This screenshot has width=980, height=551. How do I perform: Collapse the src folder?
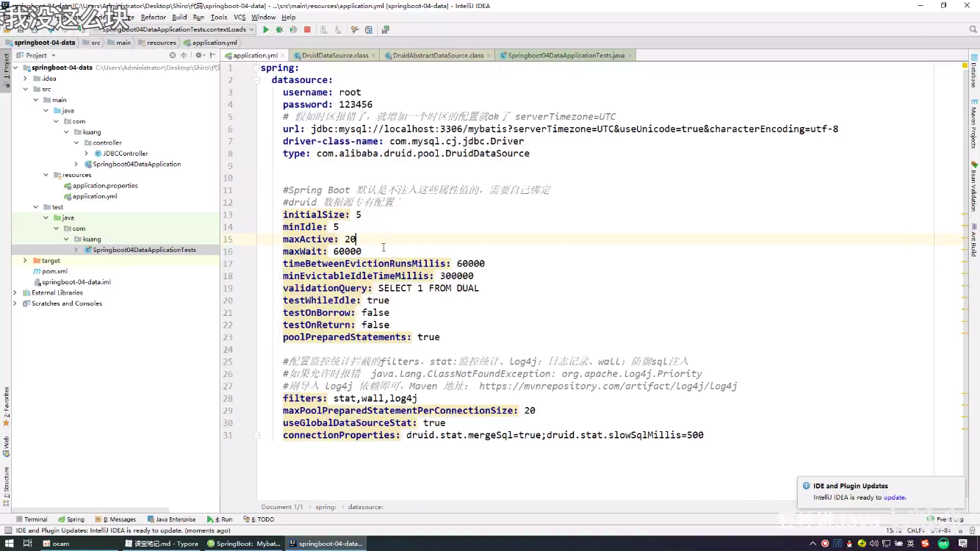26,89
